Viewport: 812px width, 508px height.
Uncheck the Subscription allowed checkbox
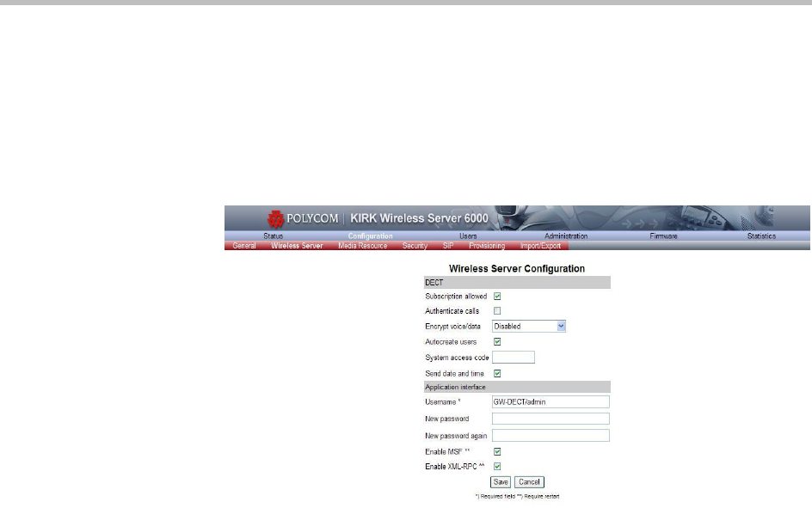pos(497,297)
